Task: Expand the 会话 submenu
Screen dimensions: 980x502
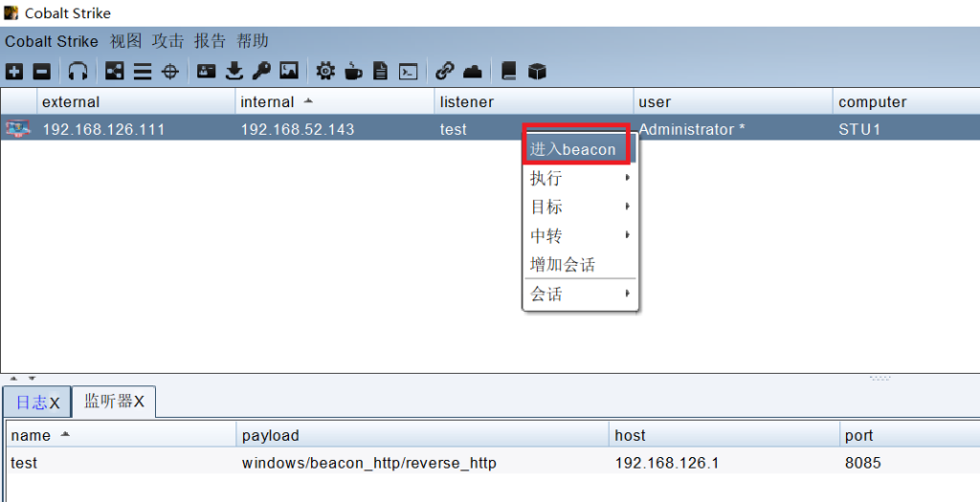Action: point(579,294)
